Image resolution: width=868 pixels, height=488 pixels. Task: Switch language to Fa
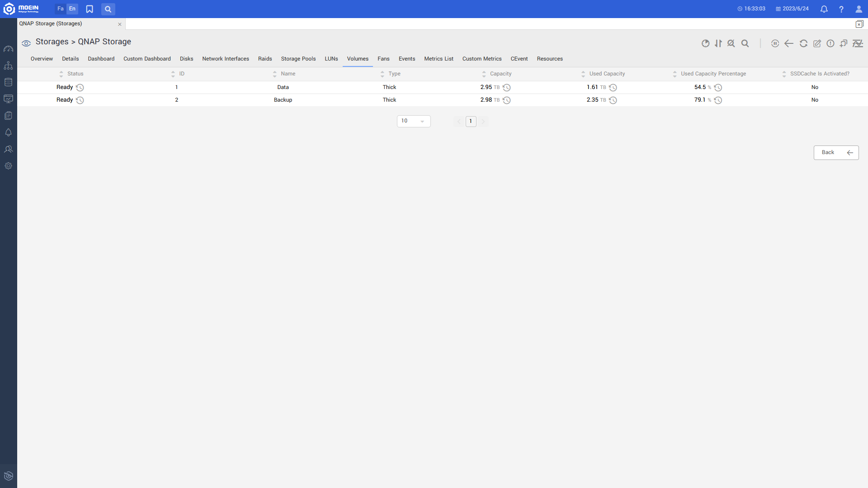pyautogui.click(x=61, y=9)
